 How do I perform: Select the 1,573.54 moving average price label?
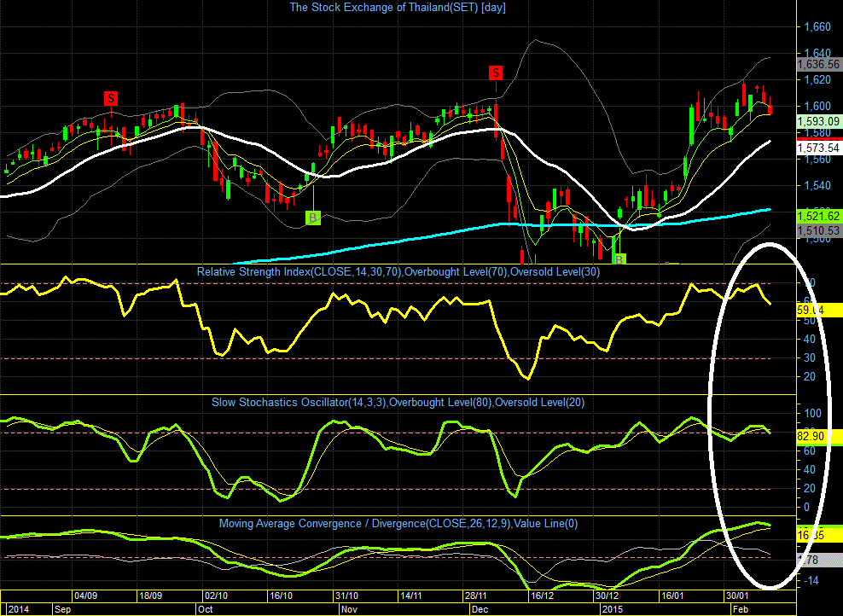818,148
